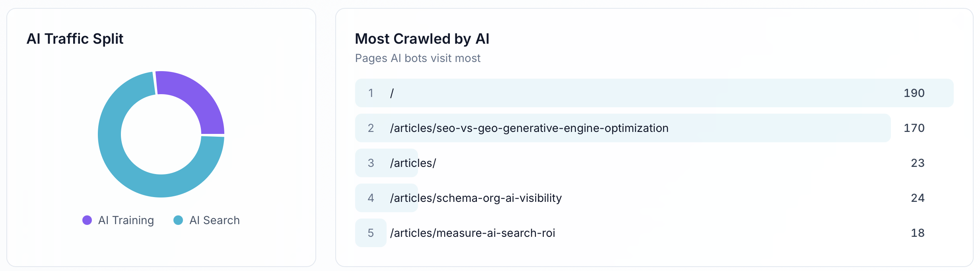Click the AI Traffic Split title

pos(75,39)
